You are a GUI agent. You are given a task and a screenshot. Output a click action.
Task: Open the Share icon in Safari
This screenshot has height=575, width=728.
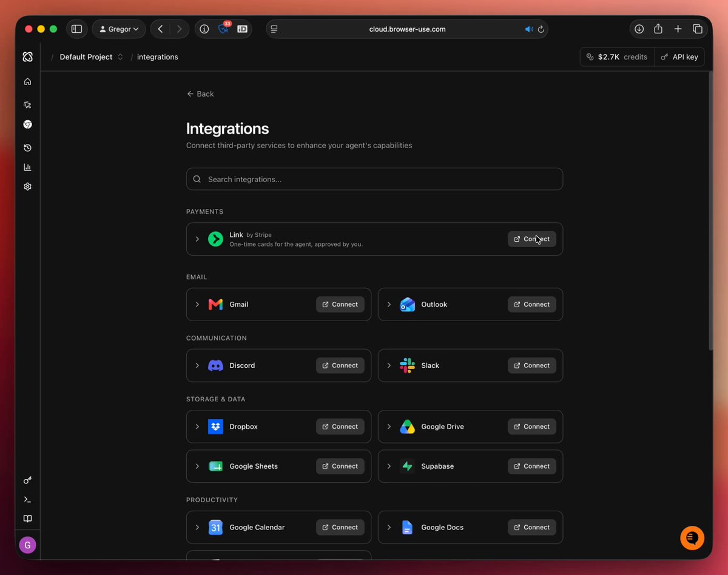(x=658, y=29)
